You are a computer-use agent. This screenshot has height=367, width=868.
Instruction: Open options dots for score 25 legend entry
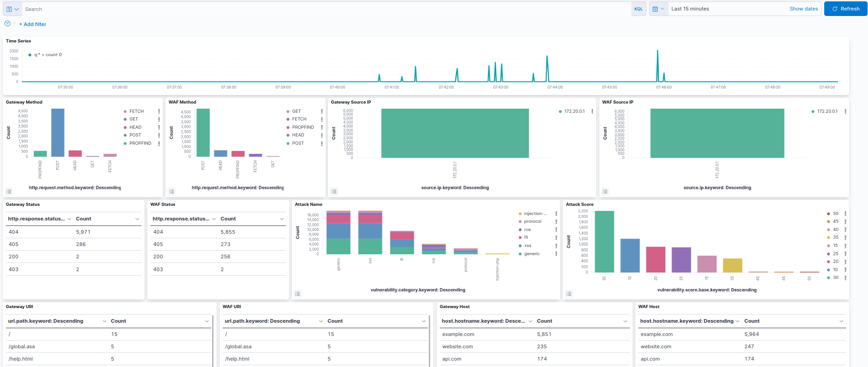tap(845, 254)
